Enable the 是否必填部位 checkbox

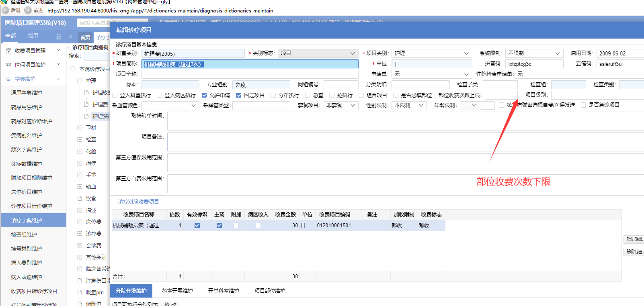(396, 95)
